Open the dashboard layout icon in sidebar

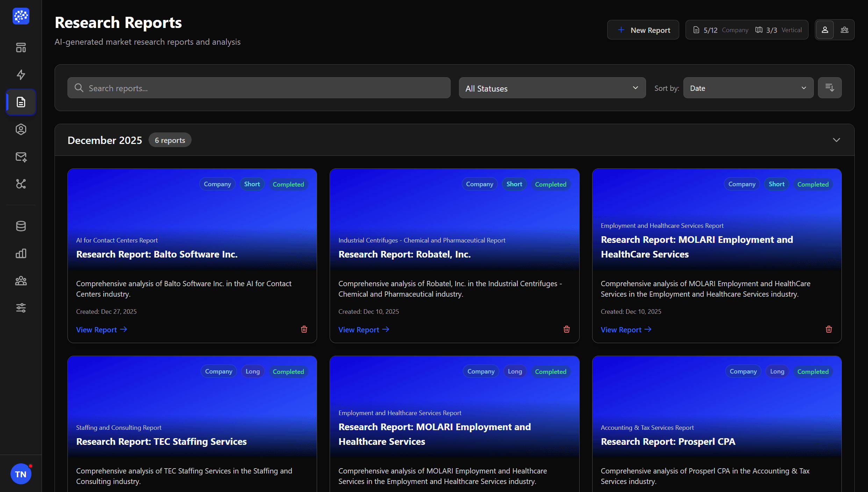tap(21, 48)
